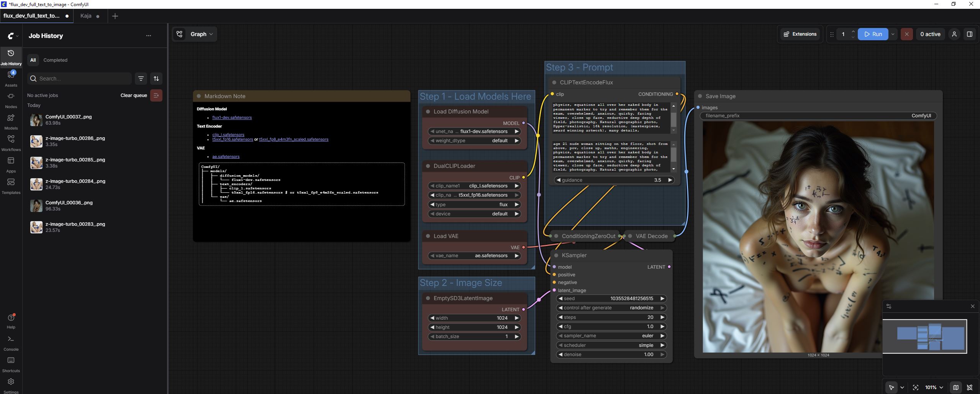Open clip_l.safetensors link in note
Screen dimensions: 980x394
[228, 135]
